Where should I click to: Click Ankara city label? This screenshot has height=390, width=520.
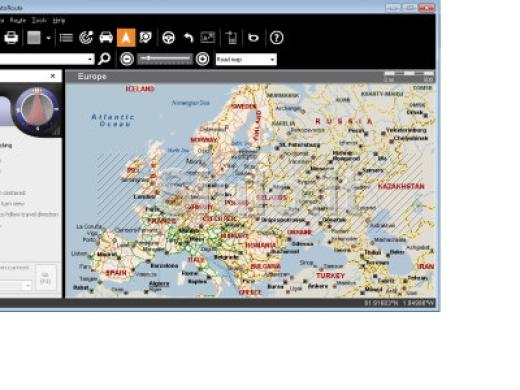click(317, 286)
